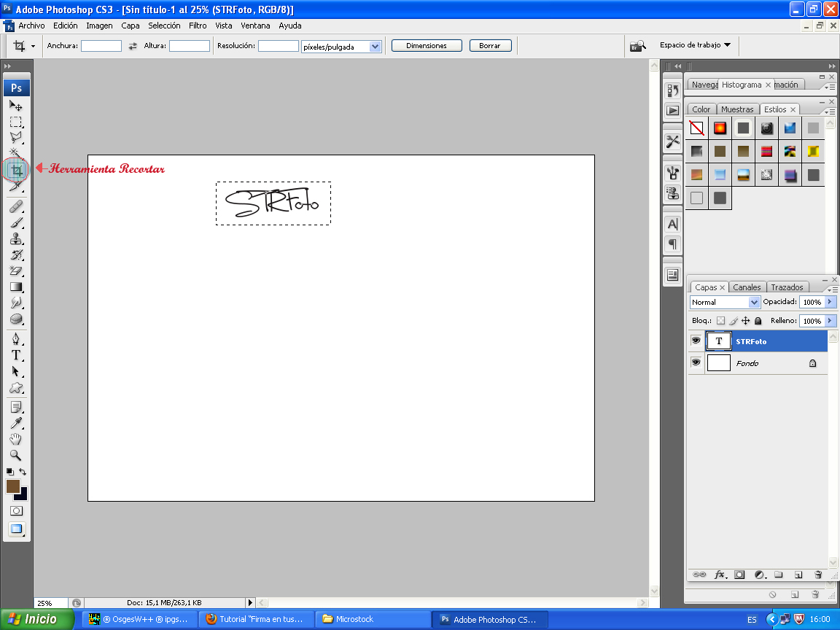This screenshot has height=630, width=840.
Task: Select the Horizontal Type tool
Action: 16,354
